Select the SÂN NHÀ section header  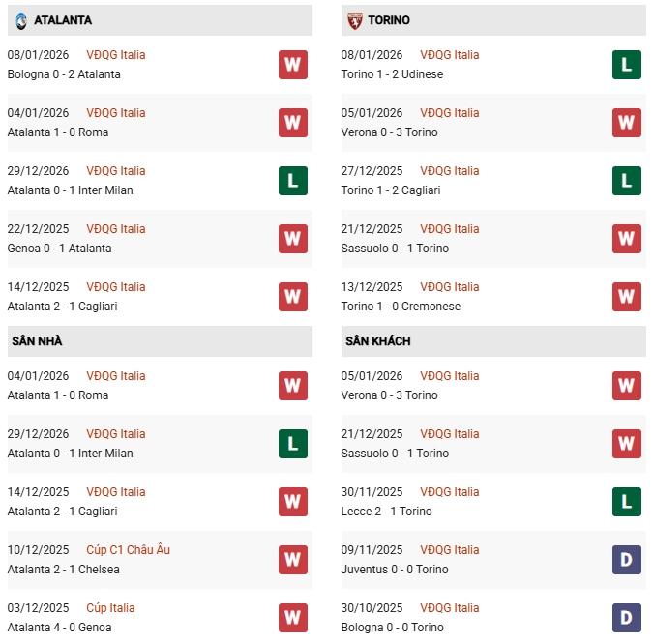tap(37, 341)
